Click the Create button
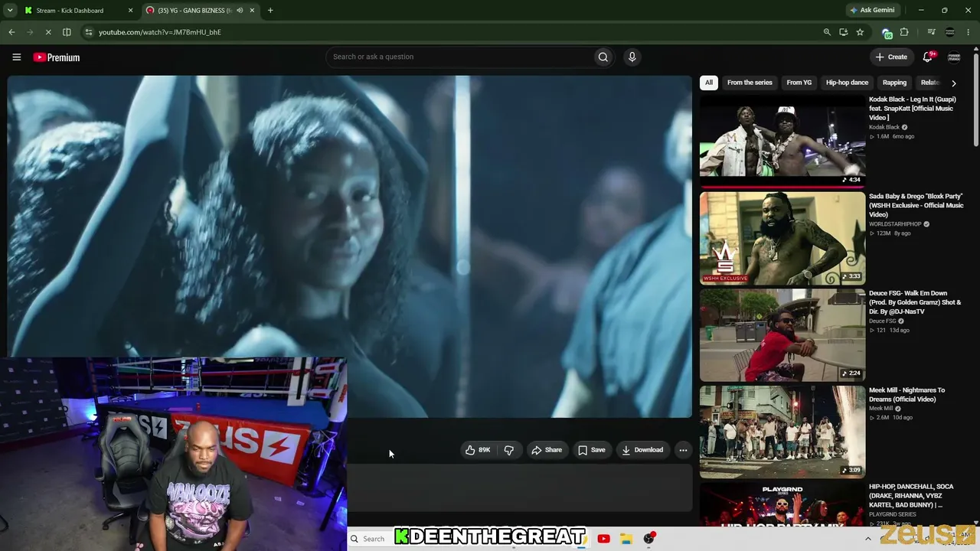This screenshot has width=980, height=551. point(891,57)
